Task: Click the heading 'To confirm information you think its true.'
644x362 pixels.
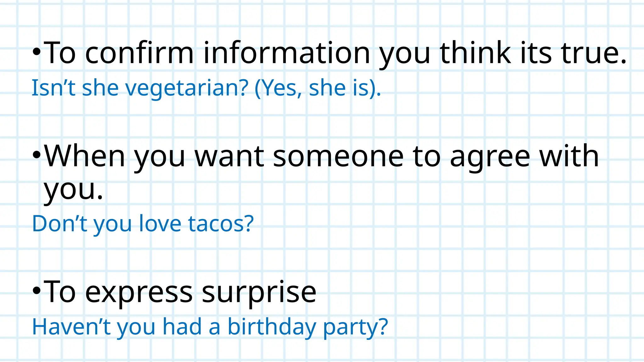Action: pos(335,54)
